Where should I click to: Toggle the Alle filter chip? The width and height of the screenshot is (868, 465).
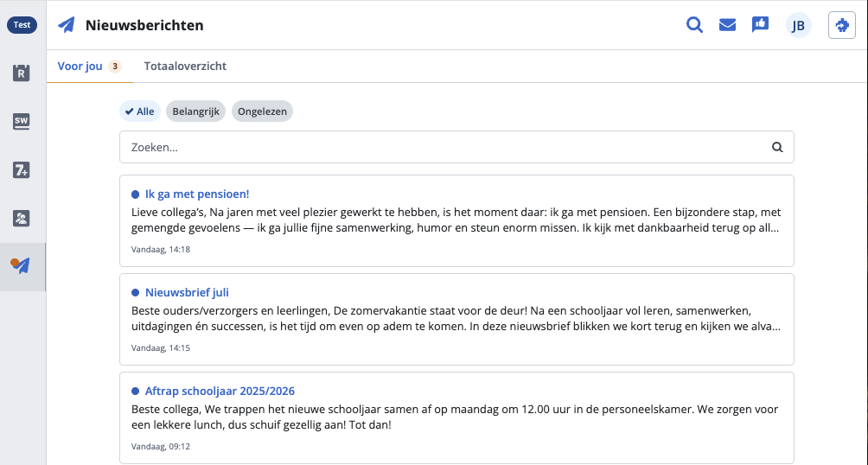140,111
